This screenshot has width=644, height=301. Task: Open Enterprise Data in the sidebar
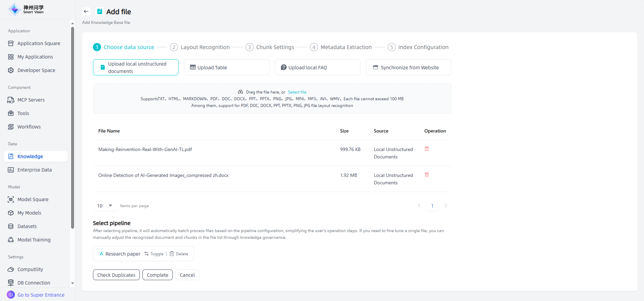coord(34,170)
